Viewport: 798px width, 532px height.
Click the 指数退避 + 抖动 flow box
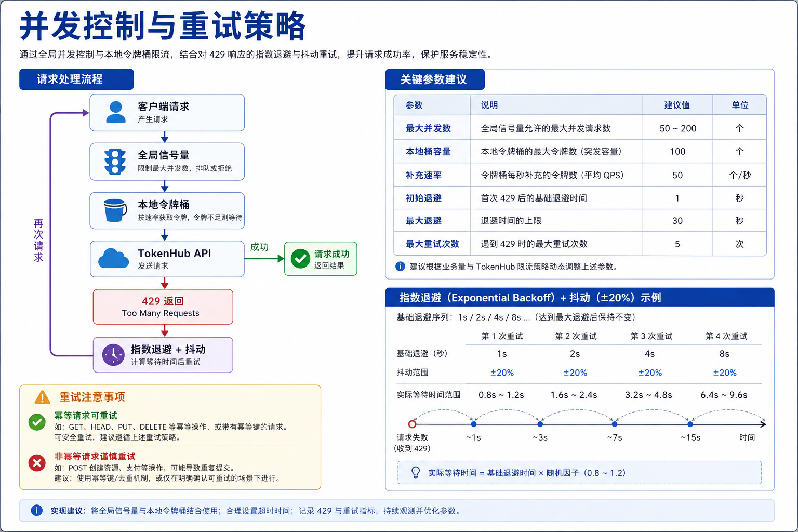[x=163, y=355]
